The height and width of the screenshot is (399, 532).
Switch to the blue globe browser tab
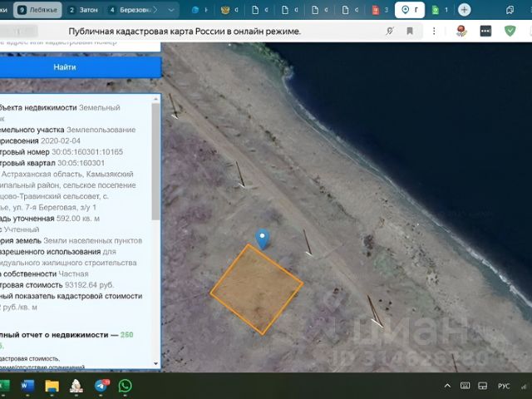point(200,10)
